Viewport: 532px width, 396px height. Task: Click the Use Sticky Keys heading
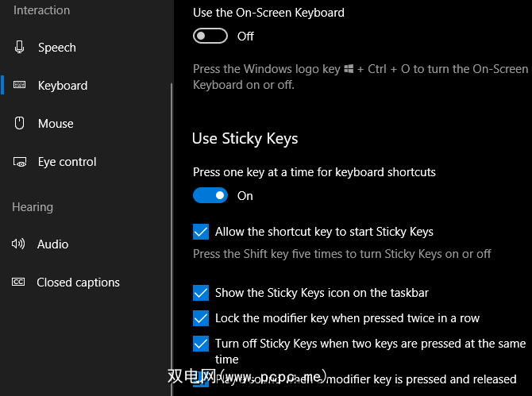point(245,139)
